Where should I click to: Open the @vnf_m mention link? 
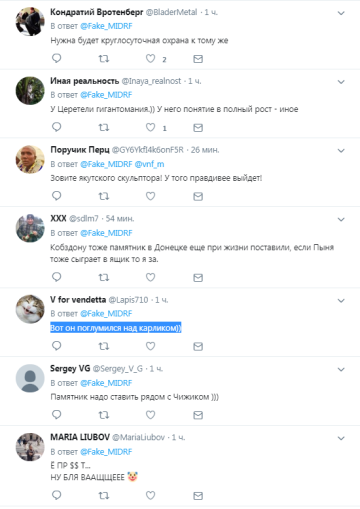(149, 164)
